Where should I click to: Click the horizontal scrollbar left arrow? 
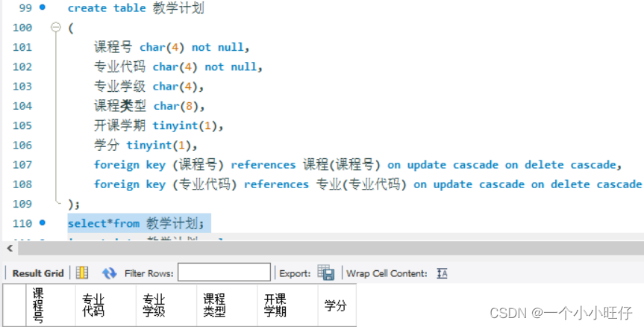point(10,248)
